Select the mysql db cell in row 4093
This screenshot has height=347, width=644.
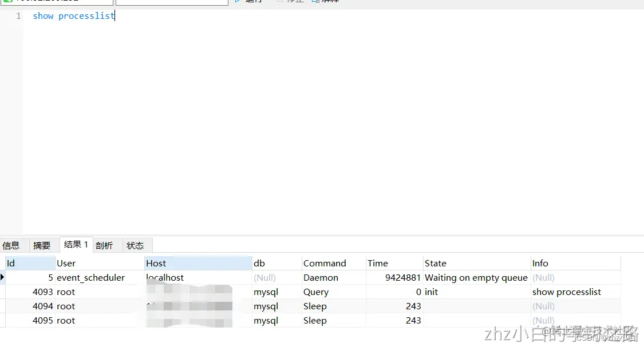277,292
